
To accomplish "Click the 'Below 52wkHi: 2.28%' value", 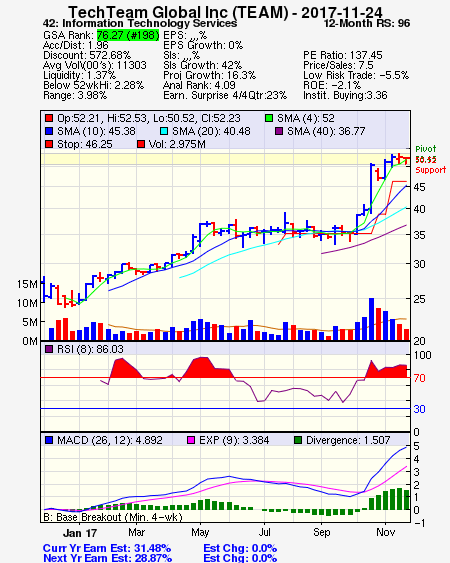I will (x=93, y=85).
